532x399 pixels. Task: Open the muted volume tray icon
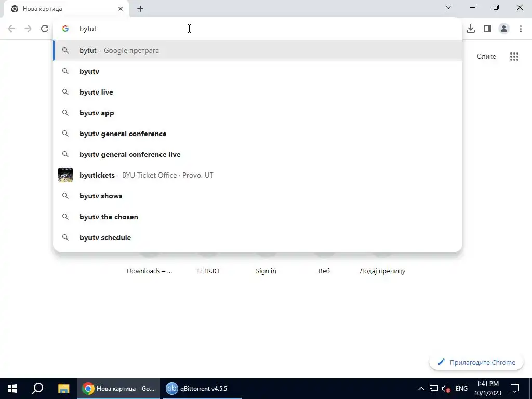[446, 389]
